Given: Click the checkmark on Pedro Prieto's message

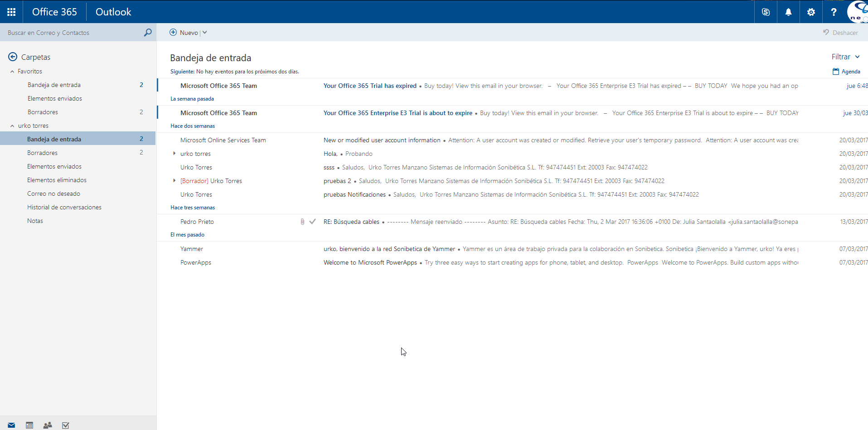Looking at the screenshot, I should pyautogui.click(x=312, y=222).
